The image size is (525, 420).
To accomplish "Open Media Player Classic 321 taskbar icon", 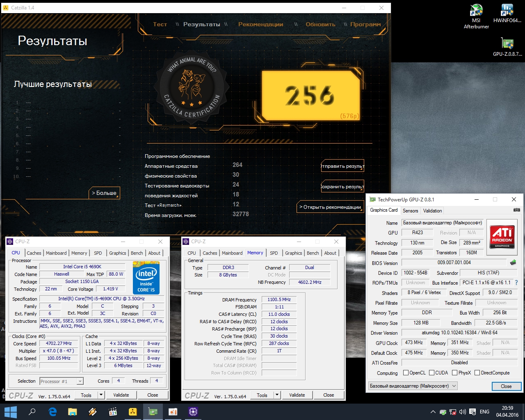I will [x=113, y=412].
